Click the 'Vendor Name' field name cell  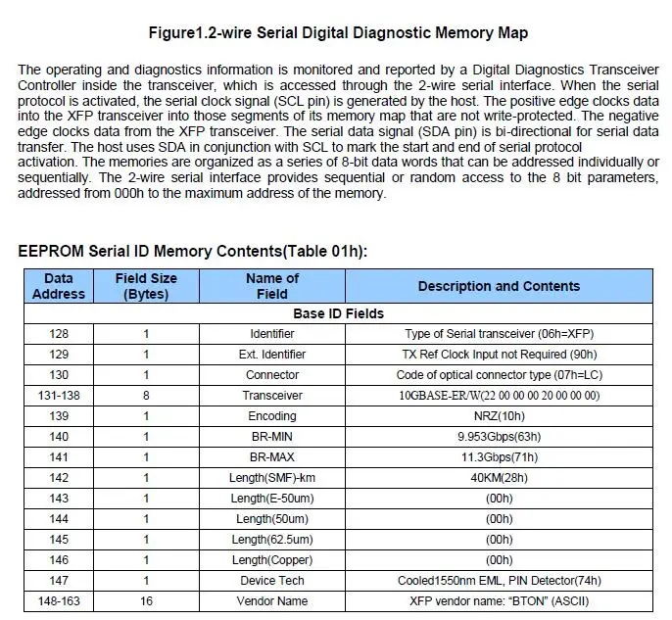[272, 601]
